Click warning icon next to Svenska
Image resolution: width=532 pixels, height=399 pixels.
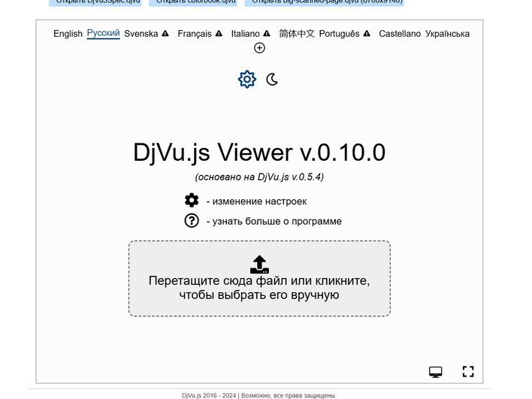(165, 34)
